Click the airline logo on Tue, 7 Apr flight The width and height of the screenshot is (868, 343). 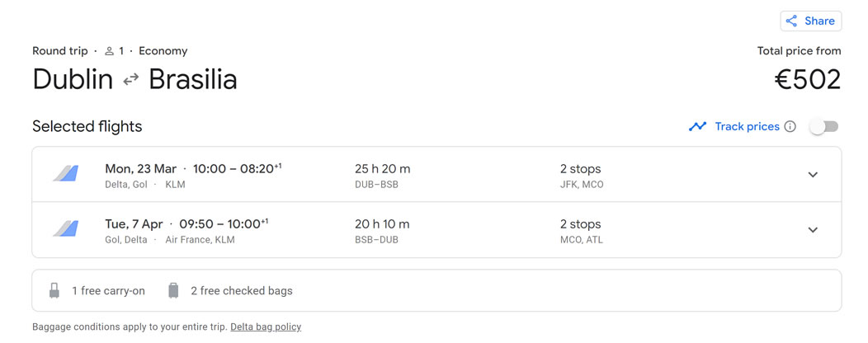66,230
